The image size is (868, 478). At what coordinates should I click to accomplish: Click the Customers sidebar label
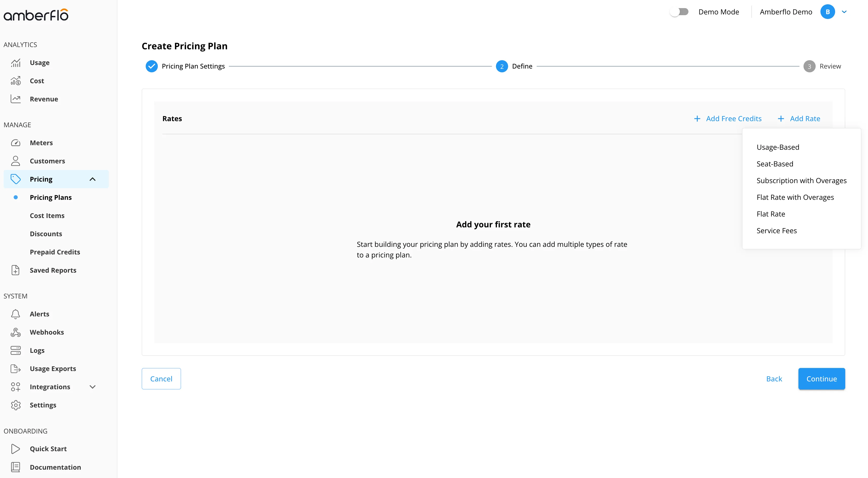[x=47, y=161]
